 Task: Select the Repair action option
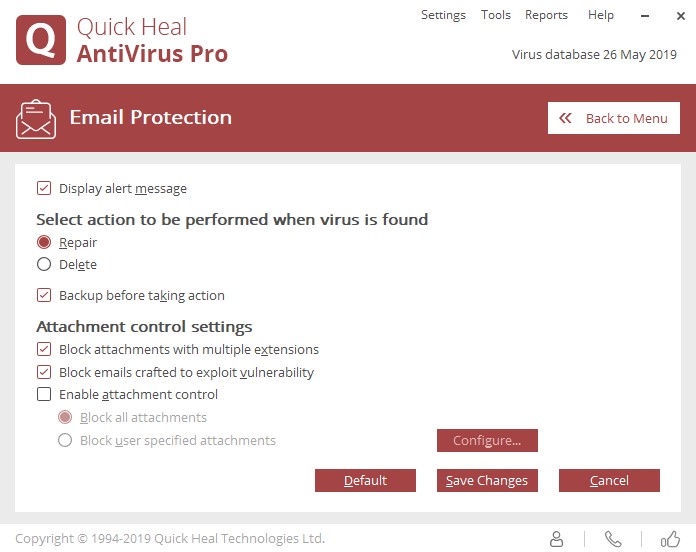(44, 243)
